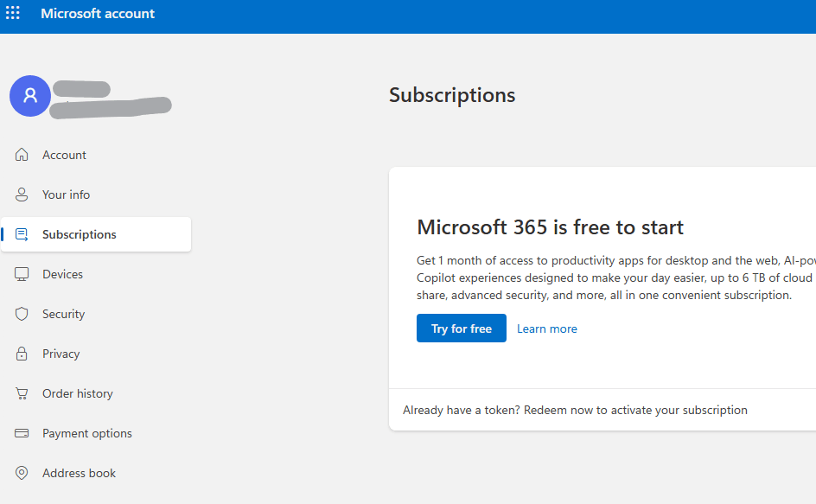This screenshot has width=816, height=504.
Task: Follow the Learn more link
Action: (547, 329)
